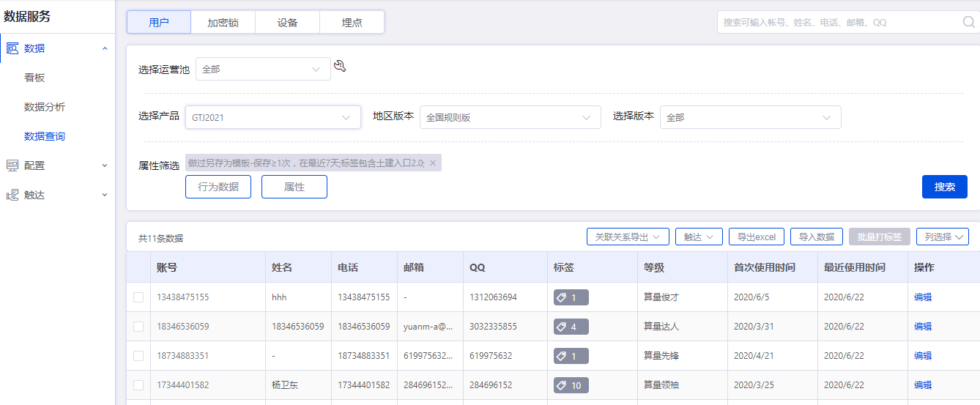Viewport: 980px width, 405px height.
Task: Click the 导出excel button
Action: point(757,237)
